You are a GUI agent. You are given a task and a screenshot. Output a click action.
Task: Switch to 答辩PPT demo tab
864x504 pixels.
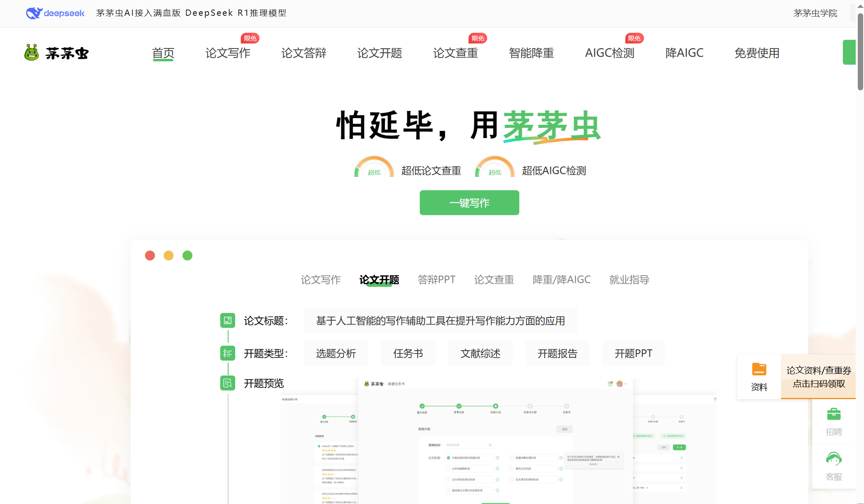(x=437, y=280)
